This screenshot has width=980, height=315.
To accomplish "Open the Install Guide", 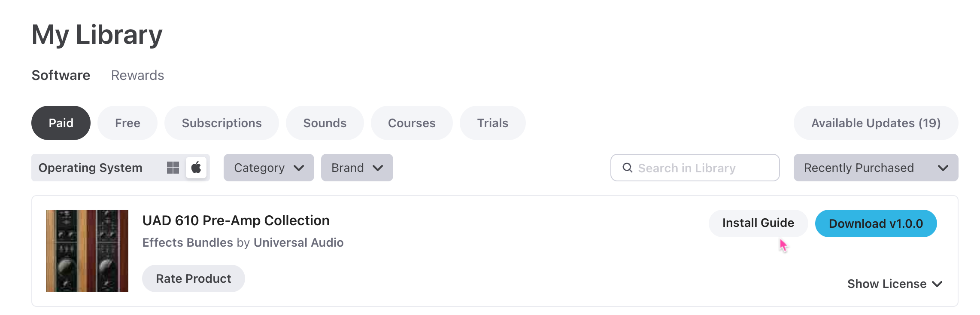I will pos(758,223).
